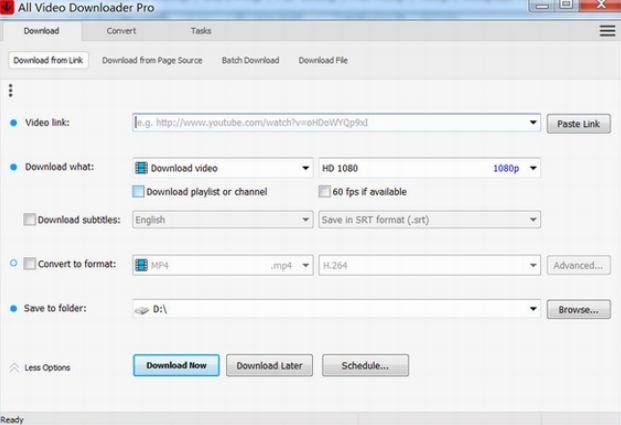The image size is (621, 425).
Task: Click the .mp4 extension text
Action: click(x=282, y=265)
